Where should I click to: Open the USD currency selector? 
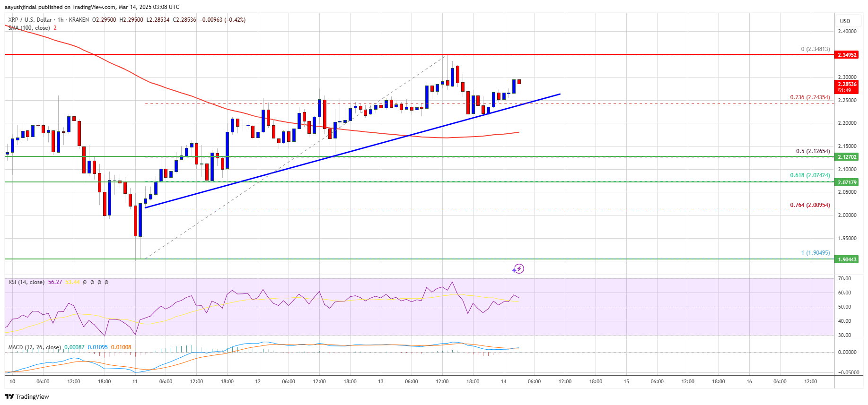point(845,21)
